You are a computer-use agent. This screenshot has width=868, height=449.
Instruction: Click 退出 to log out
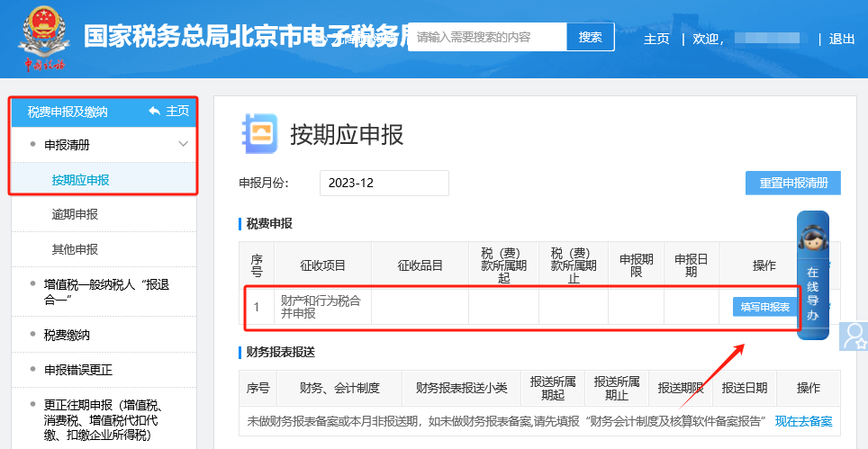pyautogui.click(x=841, y=40)
